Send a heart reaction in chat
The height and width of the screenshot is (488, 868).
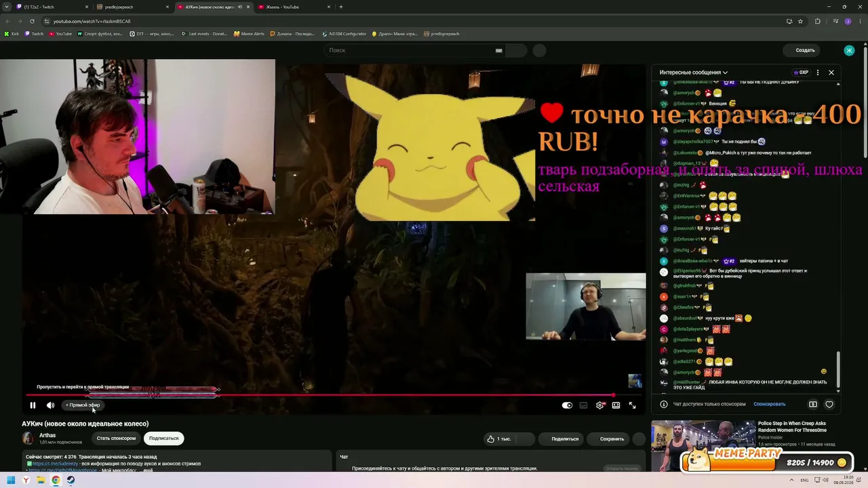829,405
